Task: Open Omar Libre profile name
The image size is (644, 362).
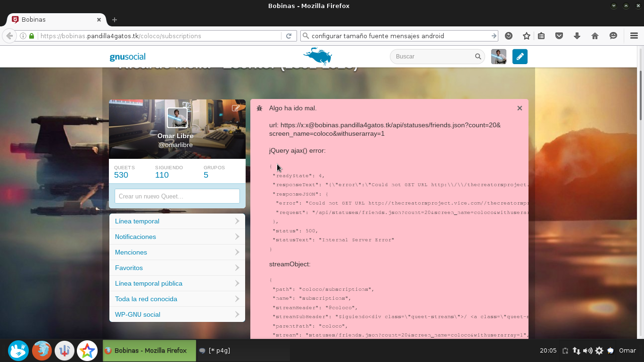Action: coord(175,136)
